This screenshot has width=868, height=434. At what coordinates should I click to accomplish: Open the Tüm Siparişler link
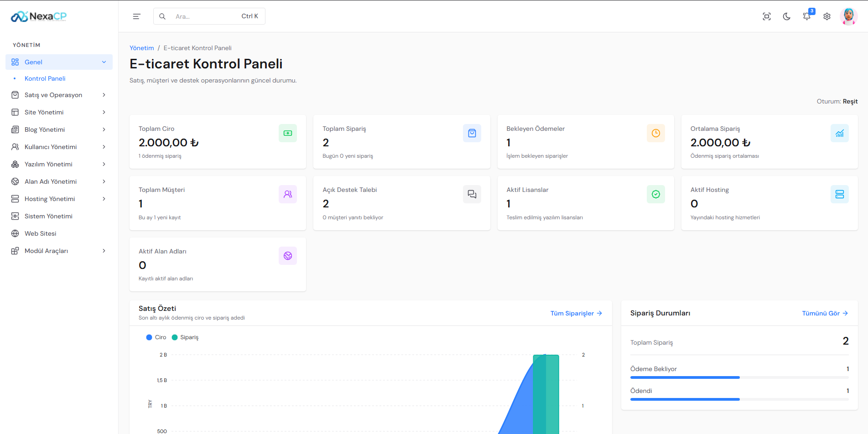point(576,313)
